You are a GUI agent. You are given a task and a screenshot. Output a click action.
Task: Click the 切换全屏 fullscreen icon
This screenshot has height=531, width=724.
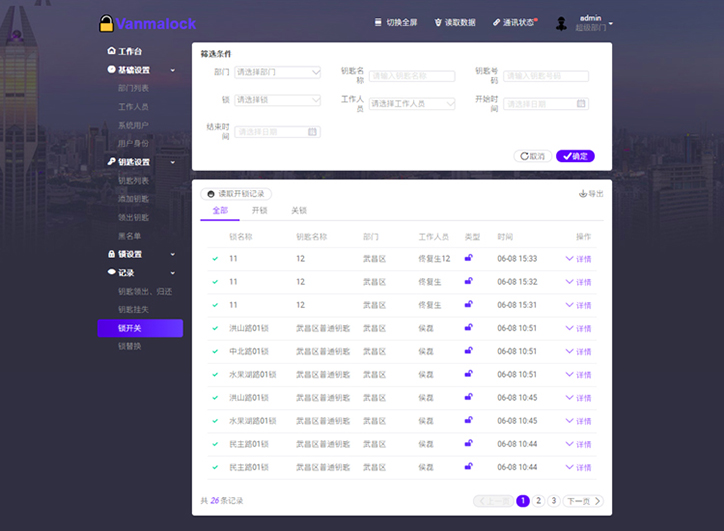(x=378, y=22)
